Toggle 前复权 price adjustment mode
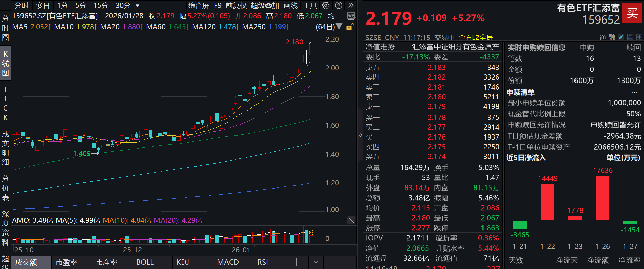The width and height of the screenshot is (644, 269). pyautogui.click(x=236, y=5)
